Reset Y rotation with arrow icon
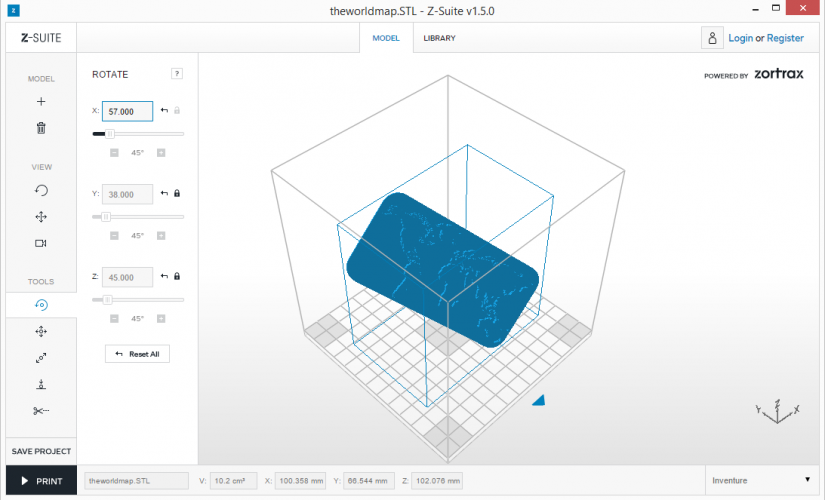 [x=164, y=193]
